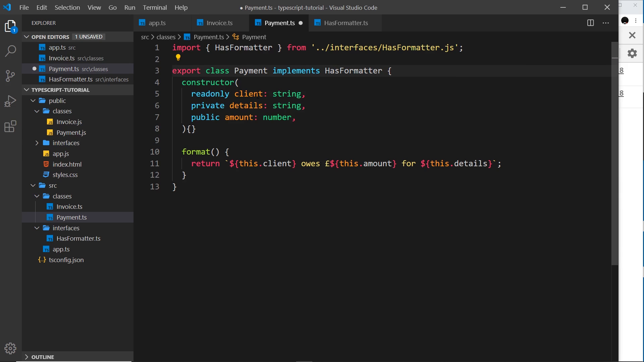This screenshot has width=644, height=362.
Task: Open the Selection menu
Action: [67, 7]
